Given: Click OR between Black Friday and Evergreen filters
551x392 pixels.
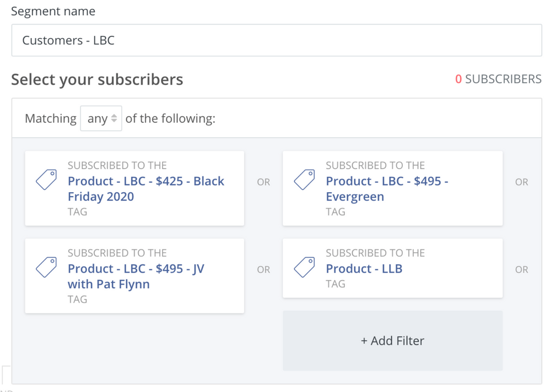Looking at the screenshot, I should pyautogui.click(x=263, y=182).
